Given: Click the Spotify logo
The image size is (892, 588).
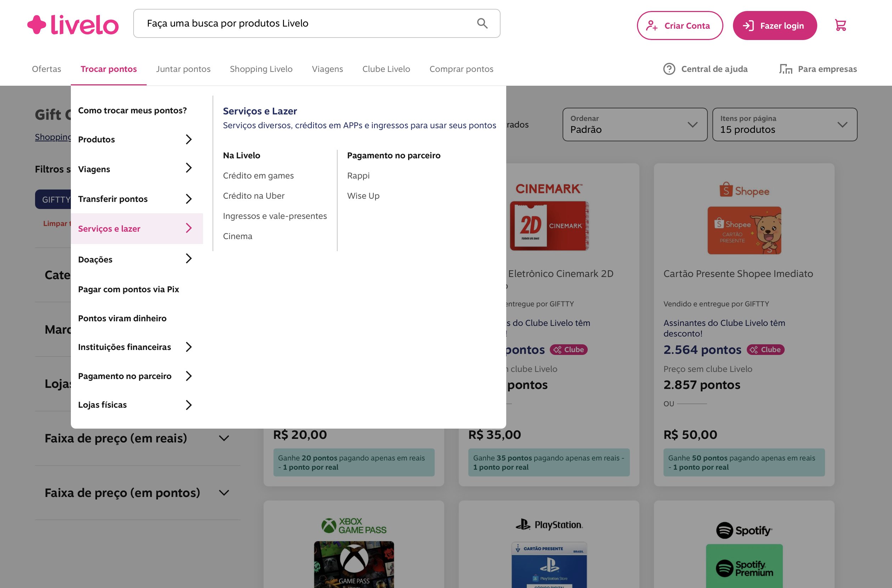Looking at the screenshot, I should pos(744,530).
